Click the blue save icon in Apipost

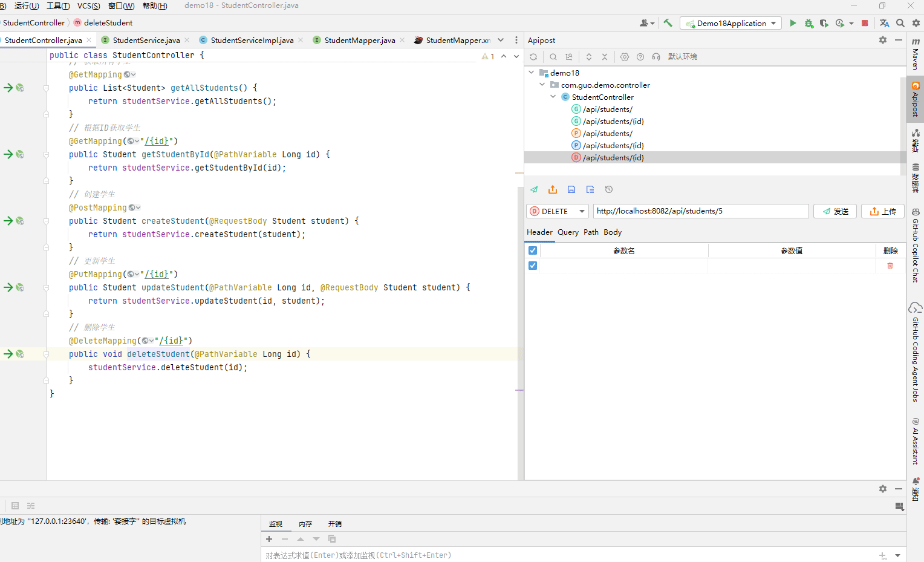[571, 189]
